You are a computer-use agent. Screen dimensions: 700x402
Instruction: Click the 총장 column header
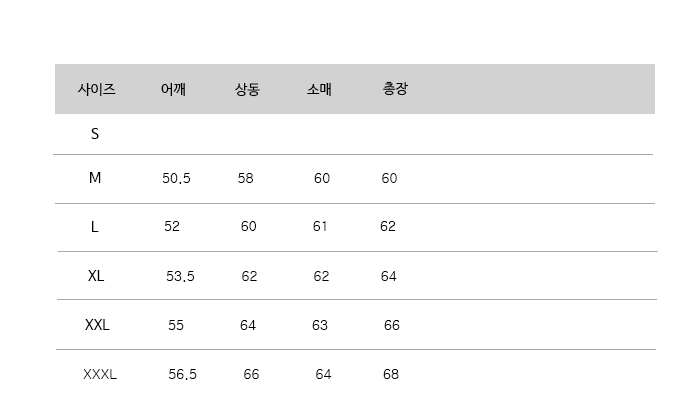point(395,88)
